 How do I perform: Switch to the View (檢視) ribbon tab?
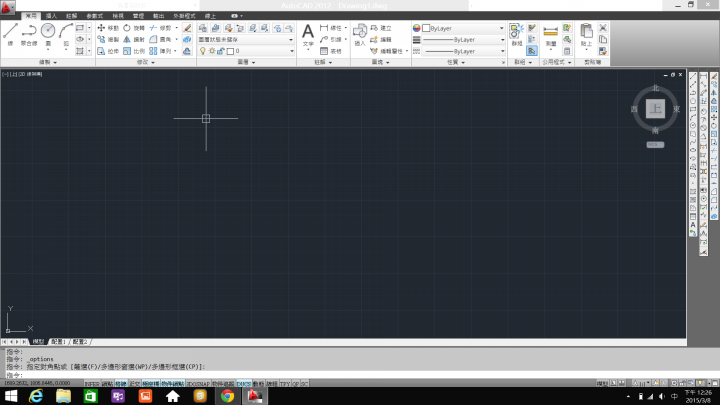point(118,16)
